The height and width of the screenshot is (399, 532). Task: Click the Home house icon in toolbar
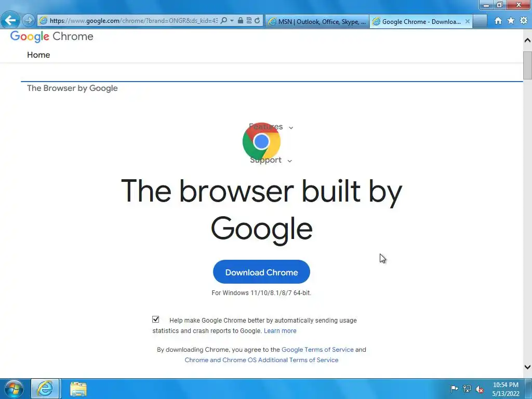pos(498,21)
